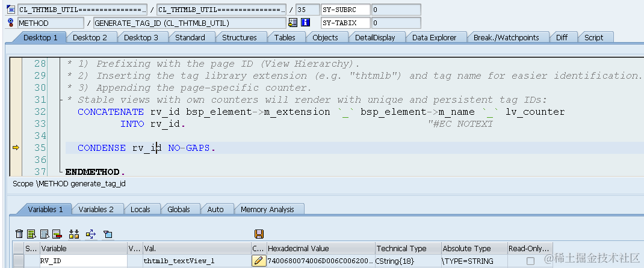644x268 pixels.
Task: Click the gear icon left of METHOD field
Action: pos(11,23)
